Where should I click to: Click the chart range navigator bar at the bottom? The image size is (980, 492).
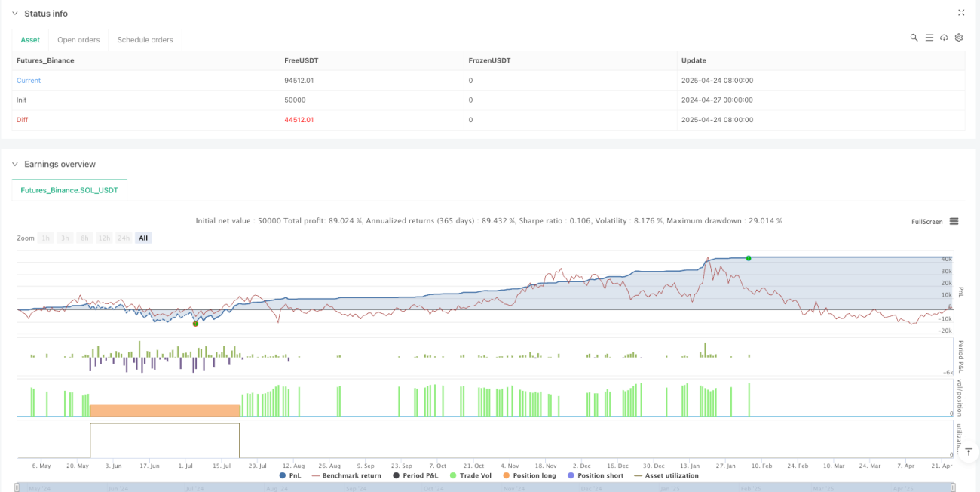[490, 487]
